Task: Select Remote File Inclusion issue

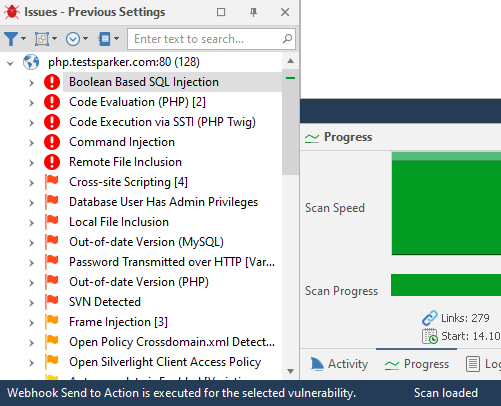Action: tap(125, 162)
